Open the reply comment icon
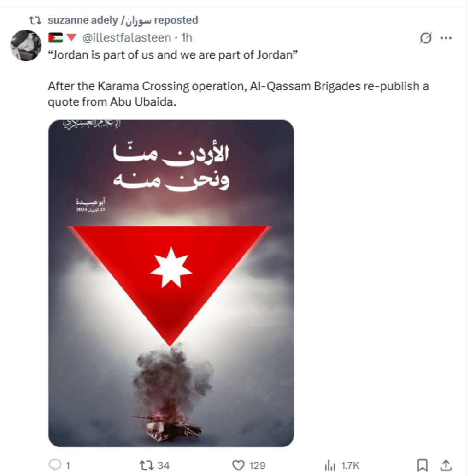The image size is (470, 476). pyautogui.click(x=55, y=465)
